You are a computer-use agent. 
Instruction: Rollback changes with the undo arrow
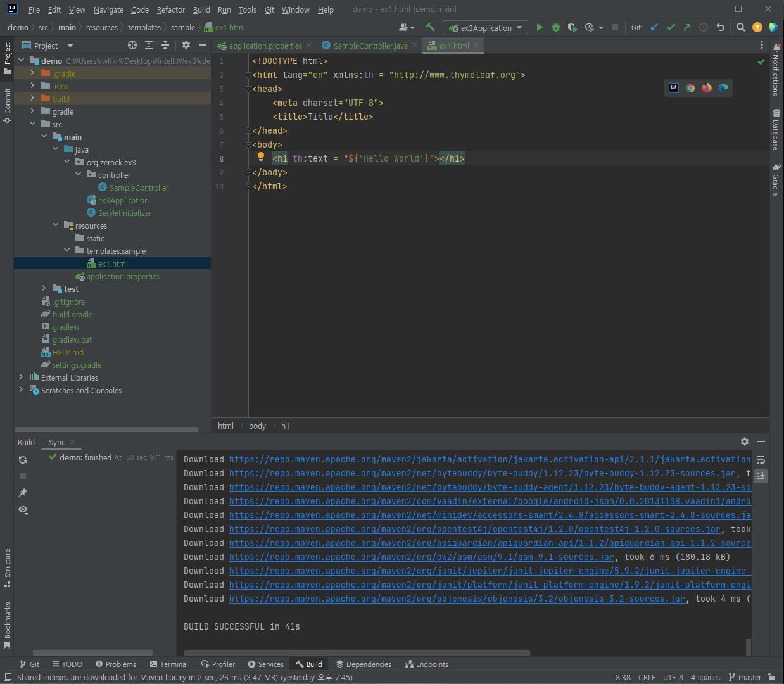720,27
